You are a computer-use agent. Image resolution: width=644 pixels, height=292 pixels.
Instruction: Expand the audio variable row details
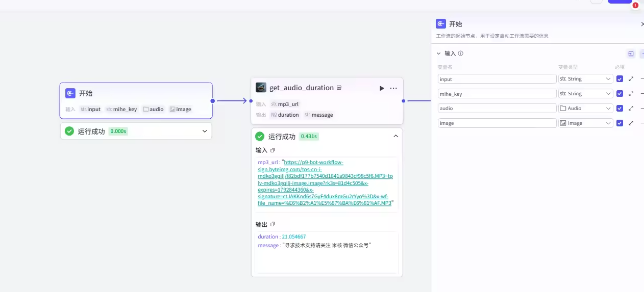coord(631,109)
